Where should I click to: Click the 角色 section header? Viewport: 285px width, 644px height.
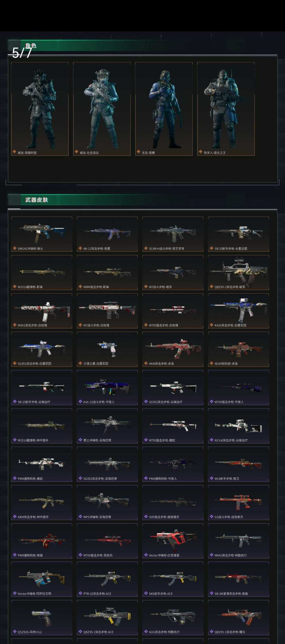(x=31, y=45)
